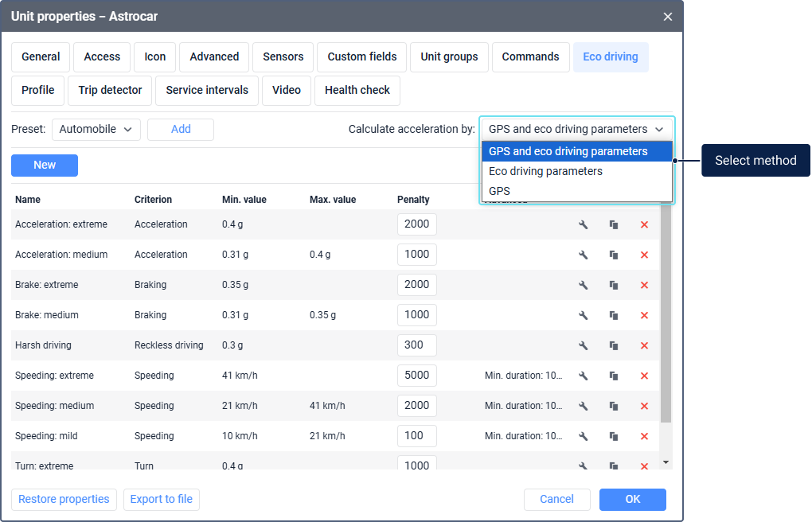Screen dimensions: 812x522
Task: Choose GPS calculation method
Action: [499, 191]
